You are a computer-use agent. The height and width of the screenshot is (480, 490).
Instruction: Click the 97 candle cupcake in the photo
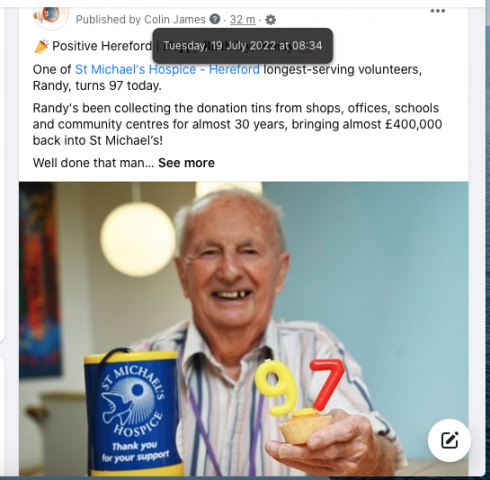click(298, 401)
